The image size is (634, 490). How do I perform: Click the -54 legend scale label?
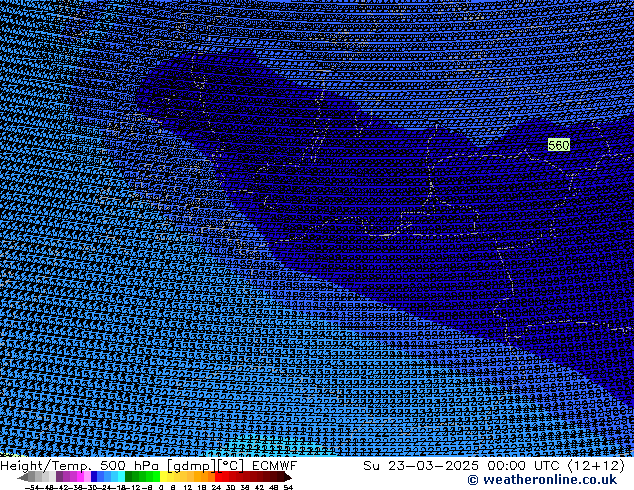click(32, 487)
